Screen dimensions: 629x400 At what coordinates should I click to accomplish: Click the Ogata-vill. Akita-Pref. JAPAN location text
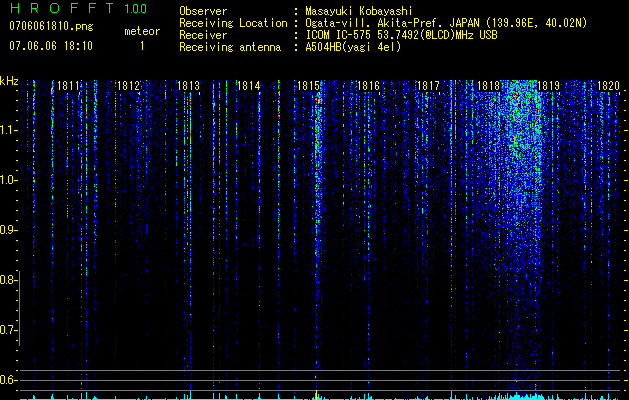[446, 23]
